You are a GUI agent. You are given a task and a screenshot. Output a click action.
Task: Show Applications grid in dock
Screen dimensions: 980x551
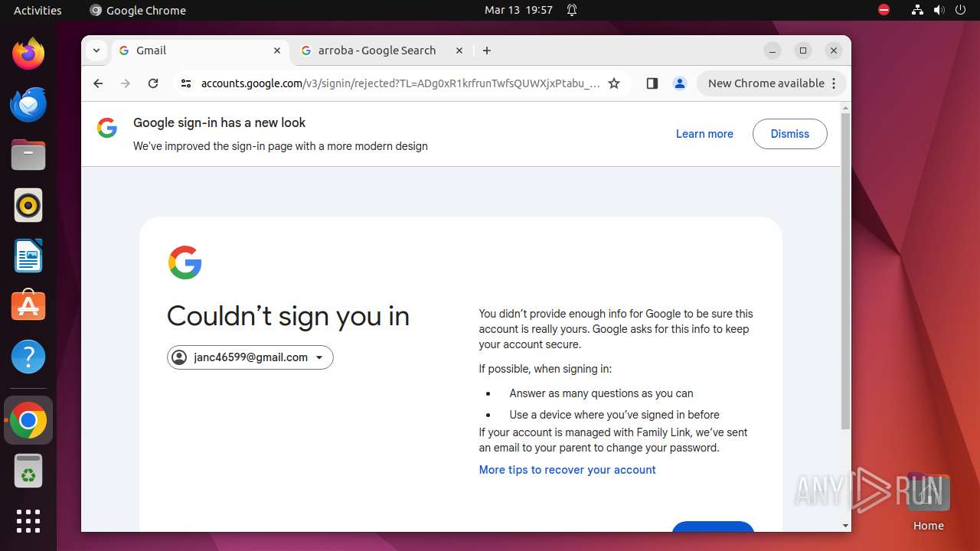click(28, 521)
